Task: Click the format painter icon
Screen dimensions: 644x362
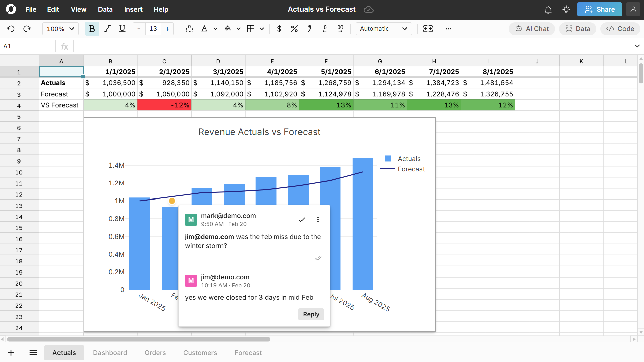Action: [189, 29]
